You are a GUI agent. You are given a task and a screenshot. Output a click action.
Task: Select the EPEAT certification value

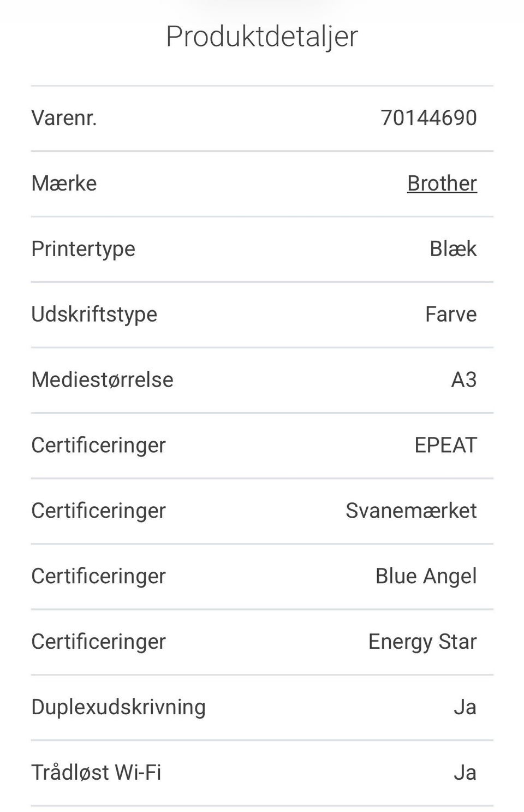[445, 446]
